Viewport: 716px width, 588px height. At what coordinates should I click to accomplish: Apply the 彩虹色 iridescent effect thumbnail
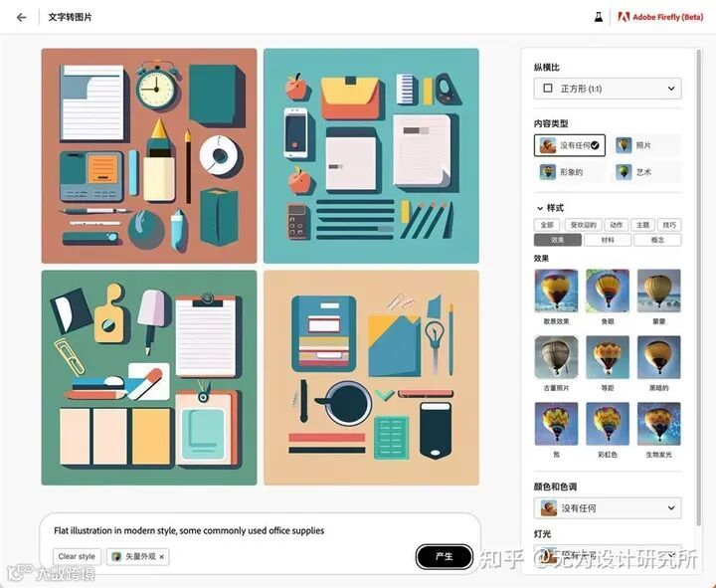[x=608, y=424]
